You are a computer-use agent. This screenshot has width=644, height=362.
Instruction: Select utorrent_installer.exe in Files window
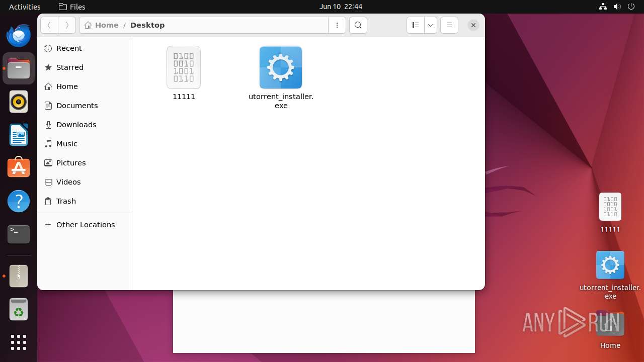click(x=281, y=78)
